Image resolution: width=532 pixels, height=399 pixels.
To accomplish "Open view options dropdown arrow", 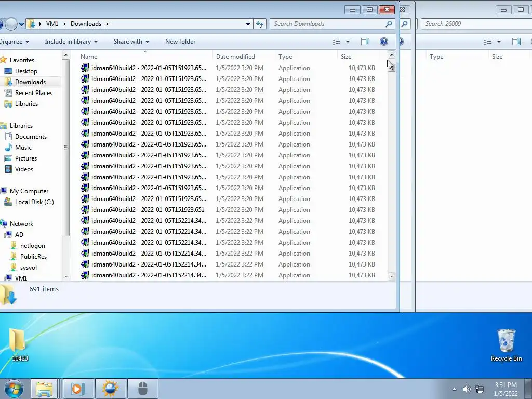I will tap(348, 42).
